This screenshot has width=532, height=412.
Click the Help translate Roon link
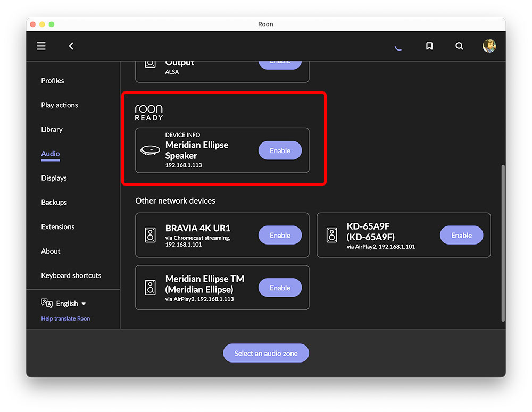65,318
